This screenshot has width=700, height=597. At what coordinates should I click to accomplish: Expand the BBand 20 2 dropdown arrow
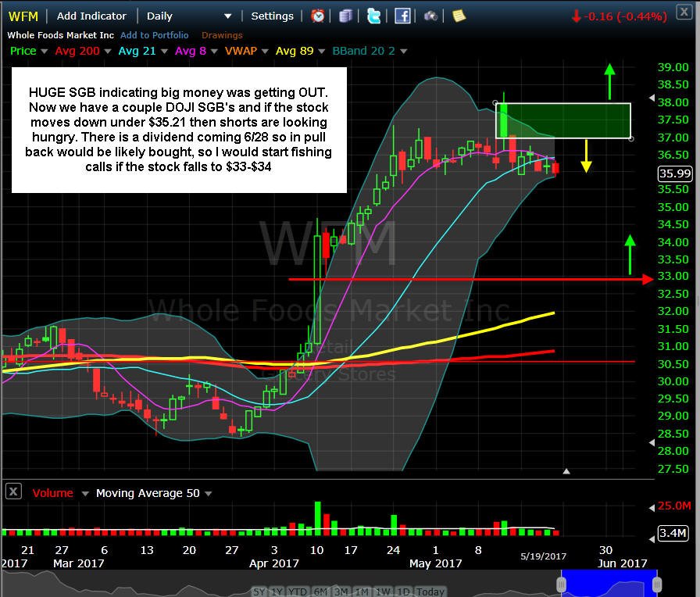point(404,52)
